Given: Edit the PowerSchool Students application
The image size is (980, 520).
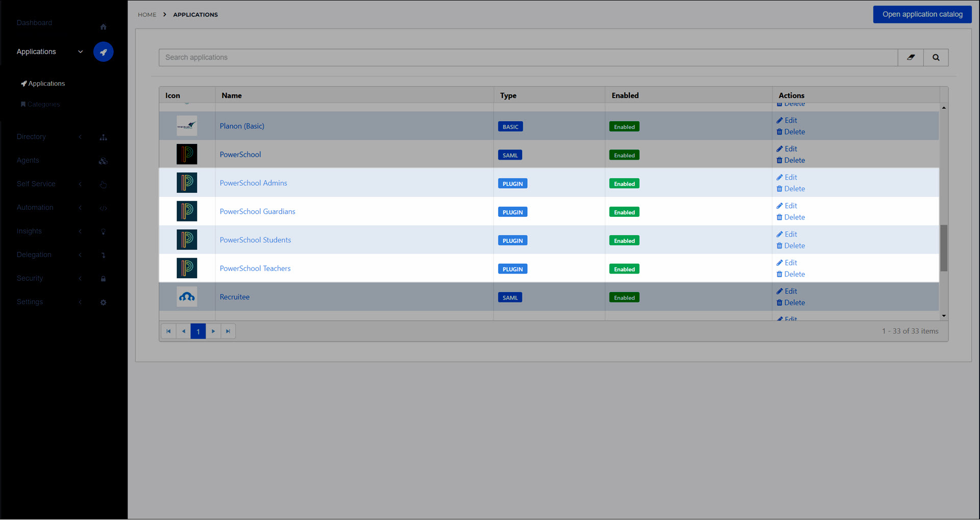Looking at the screenshot, I should point(787,234).
